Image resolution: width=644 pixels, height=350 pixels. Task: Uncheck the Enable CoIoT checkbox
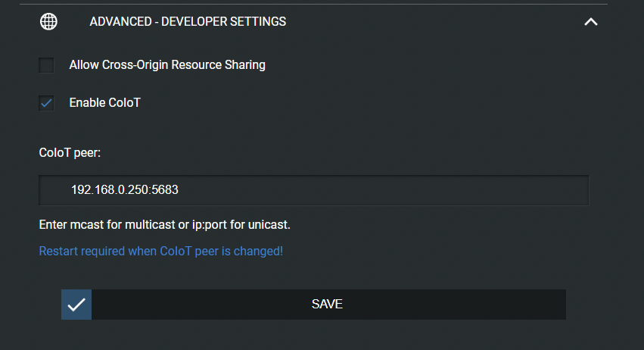46,103
